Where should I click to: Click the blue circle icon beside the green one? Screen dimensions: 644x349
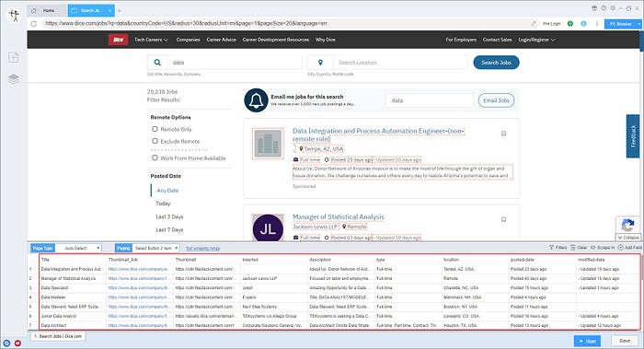click(583, 23)
